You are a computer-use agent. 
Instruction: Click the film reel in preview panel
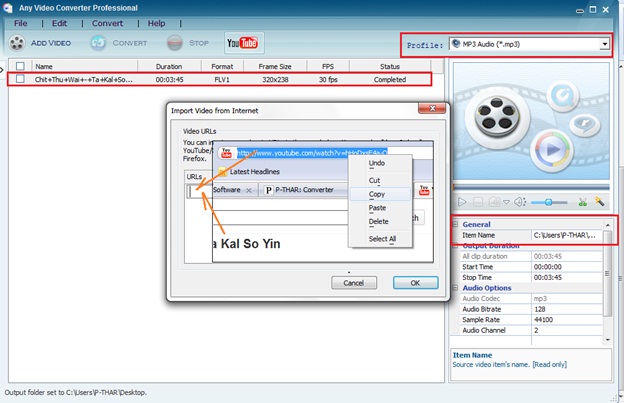497,116
